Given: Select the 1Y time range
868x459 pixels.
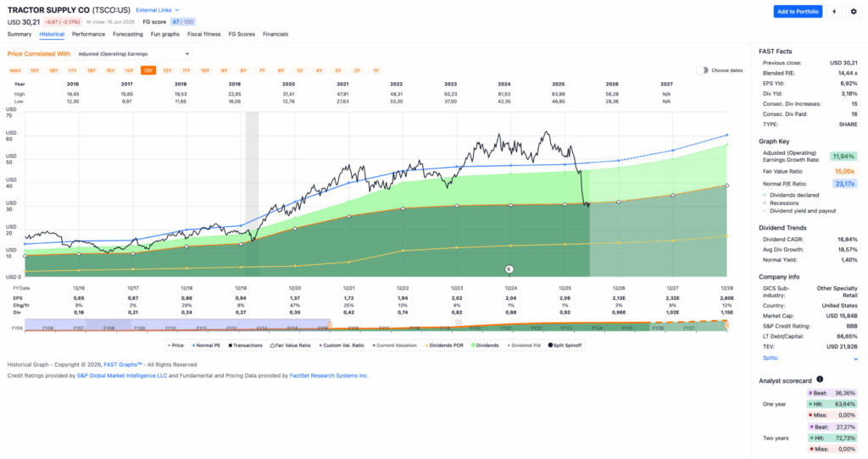Looking at the screenshot, I should (376, 70).
